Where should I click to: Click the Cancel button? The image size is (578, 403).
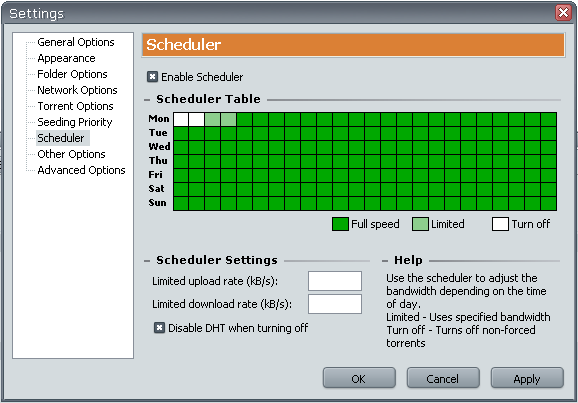443,378
